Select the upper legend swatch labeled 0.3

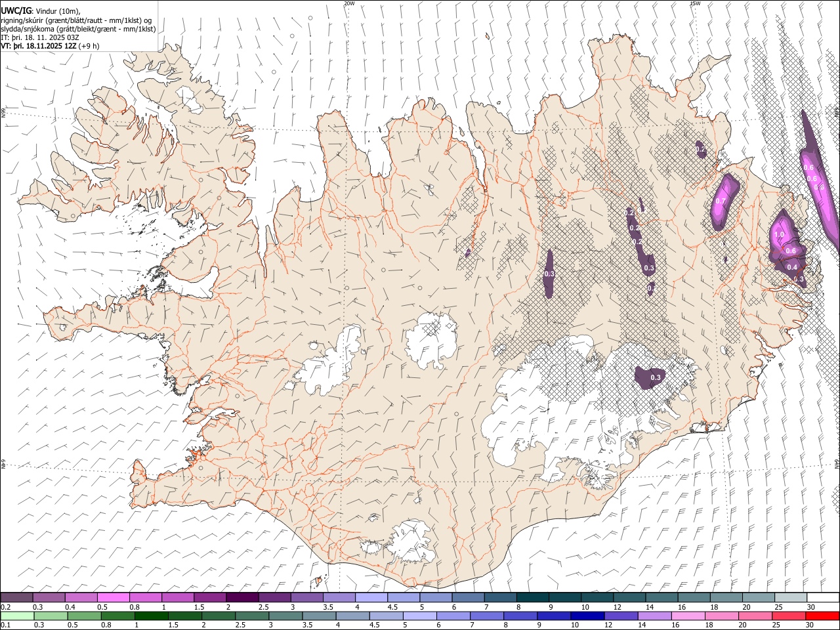(49, 598)
